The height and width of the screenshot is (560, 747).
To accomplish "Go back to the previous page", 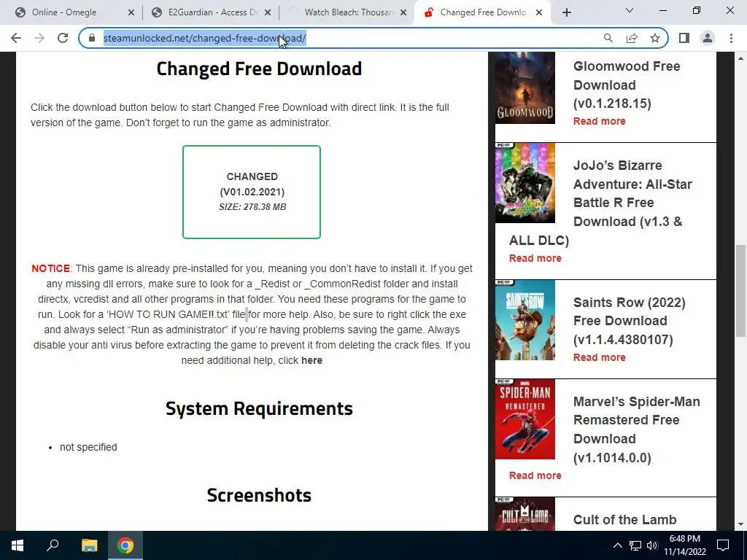I will [x=16, y=38].
